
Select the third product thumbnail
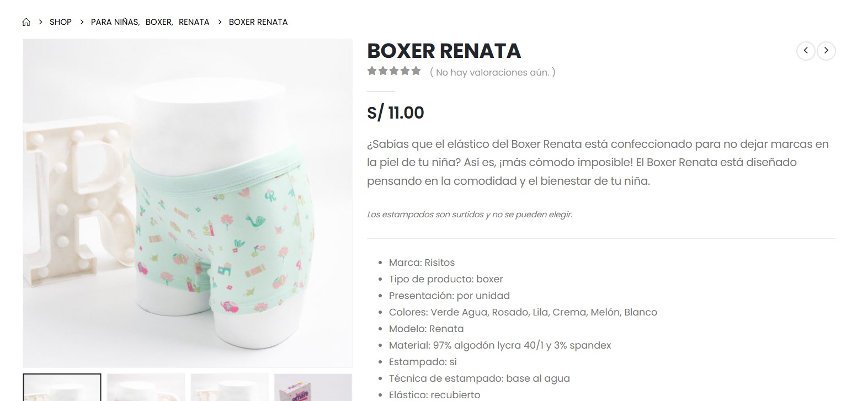coord(230,387)
